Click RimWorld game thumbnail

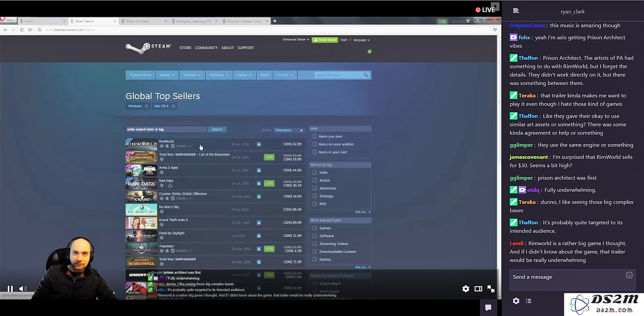click(141, 144)
